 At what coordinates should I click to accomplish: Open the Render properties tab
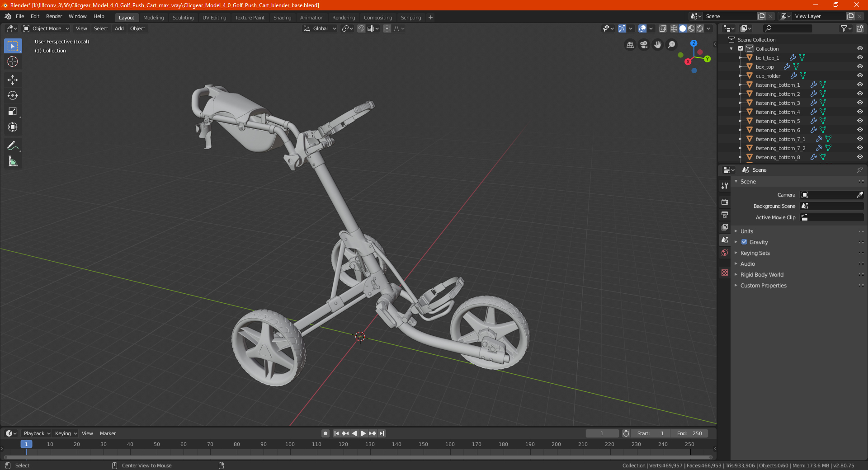725,202
